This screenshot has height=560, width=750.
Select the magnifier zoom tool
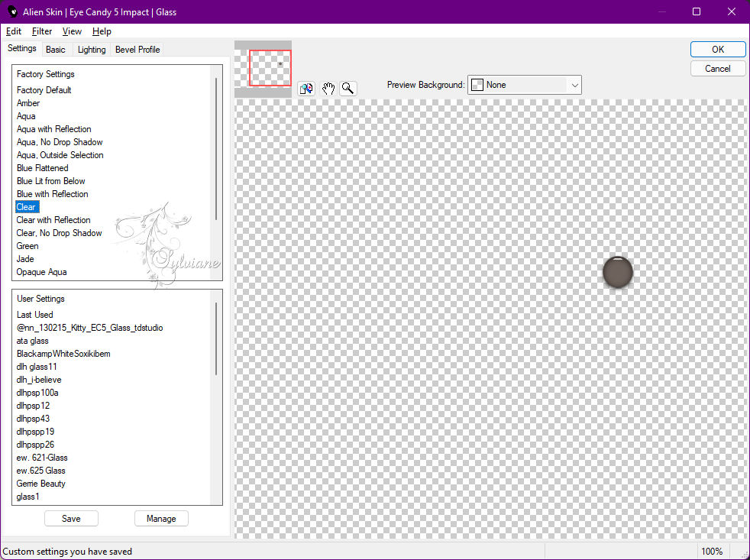point(348,89)
